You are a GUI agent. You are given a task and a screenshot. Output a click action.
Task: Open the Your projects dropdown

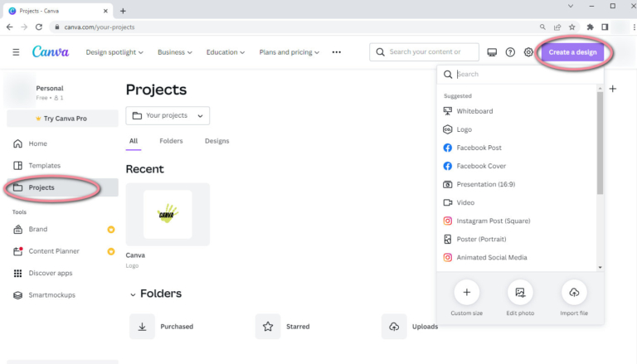(168, 115)
